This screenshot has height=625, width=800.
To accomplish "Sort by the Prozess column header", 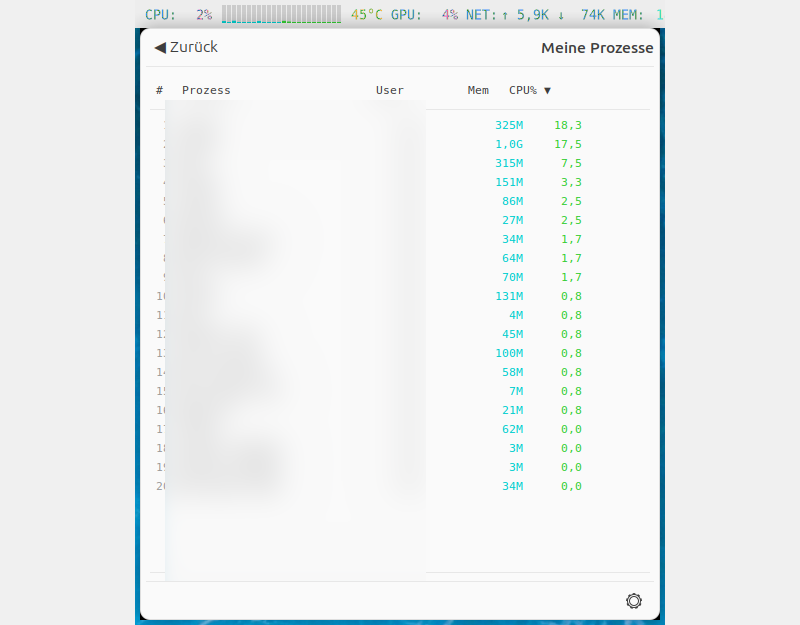I will point(206,90).
